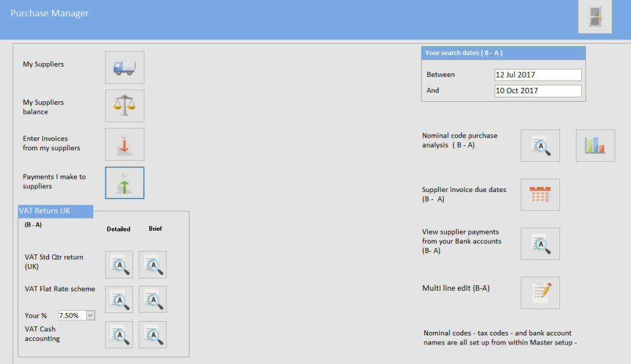The image size is (631, 364).
Task: Click the My Suppliers label
Action: coord(44,64)
